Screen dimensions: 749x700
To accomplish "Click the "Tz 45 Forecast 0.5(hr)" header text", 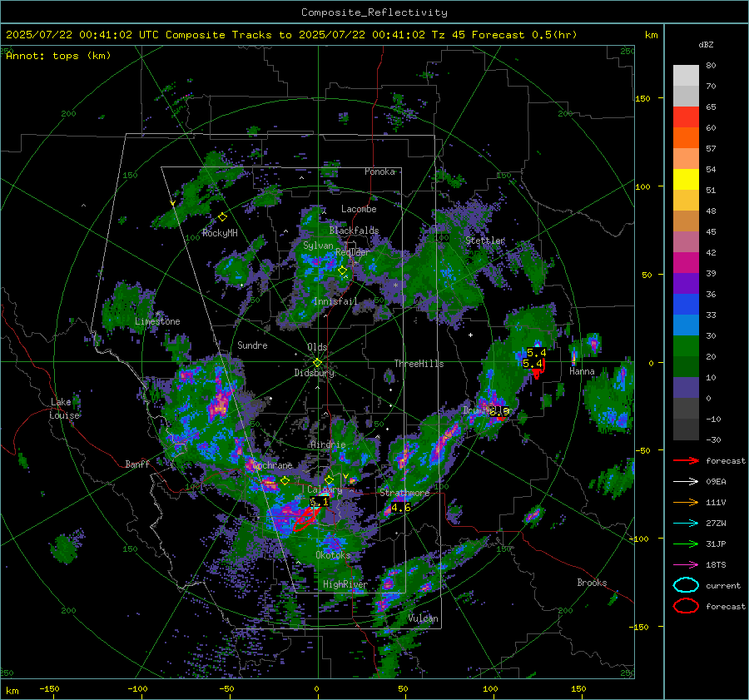I will click(x=504, y=35).
